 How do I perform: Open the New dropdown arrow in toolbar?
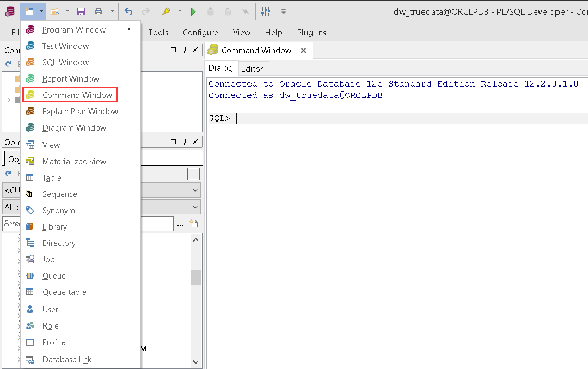pyautogui.click(x=41, y=11)
